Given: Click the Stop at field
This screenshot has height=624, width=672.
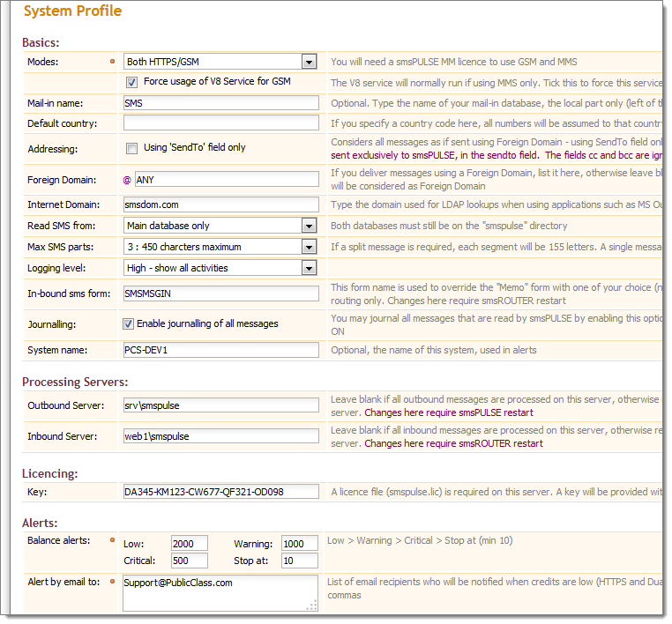Looking at the screenshot, I should [x=300, y=561].
